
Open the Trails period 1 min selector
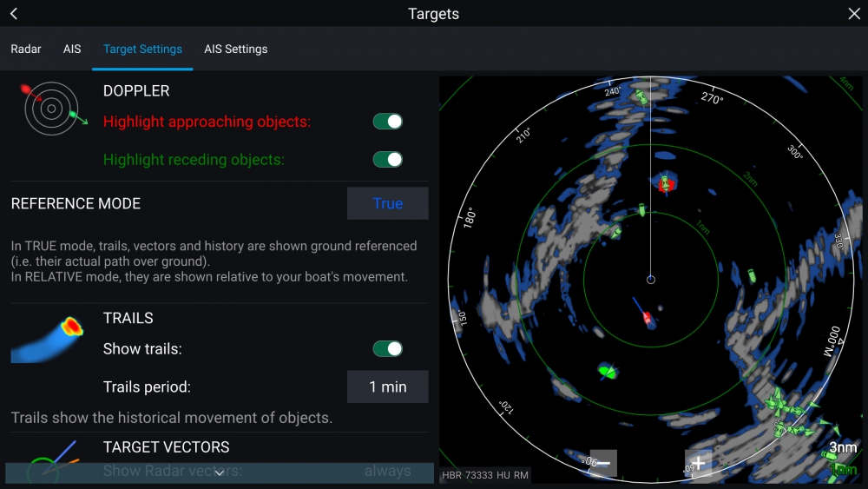[387, 387]
